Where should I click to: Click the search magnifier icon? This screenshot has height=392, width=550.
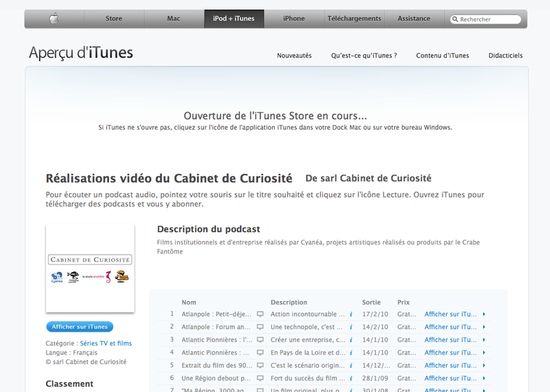tap(455, 19)
